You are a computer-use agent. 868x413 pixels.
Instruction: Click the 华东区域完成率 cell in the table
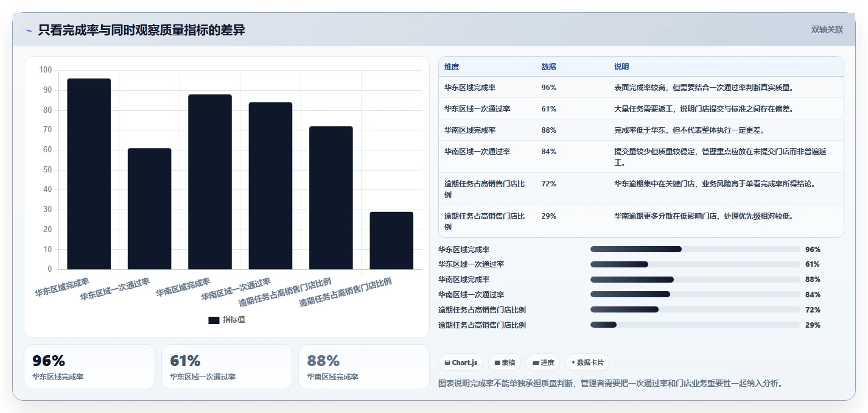470,88
